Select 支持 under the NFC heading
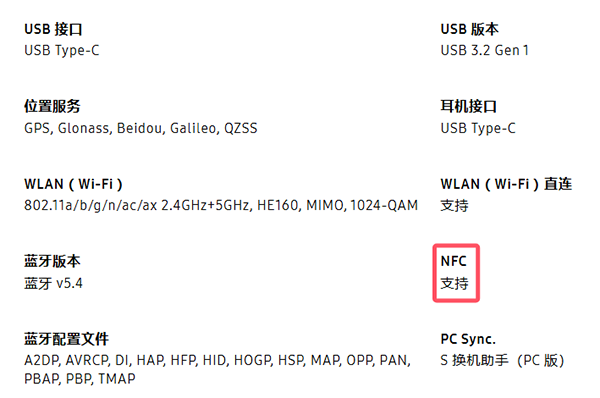Image resolution: width=600 pixels, height=398 pixels. 454,284
